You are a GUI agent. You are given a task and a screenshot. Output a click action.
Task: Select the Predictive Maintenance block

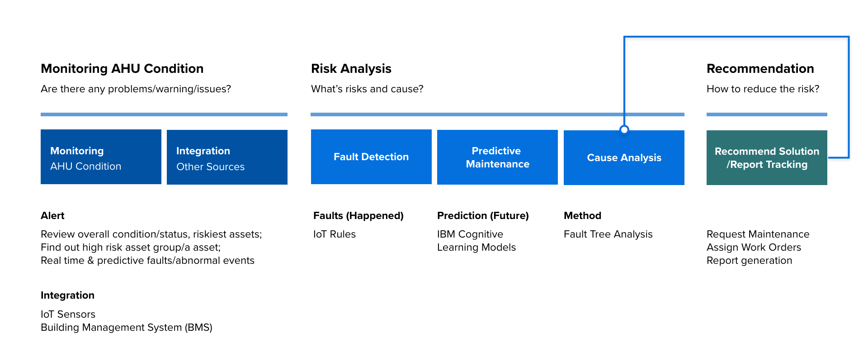(x=497, y=157)
